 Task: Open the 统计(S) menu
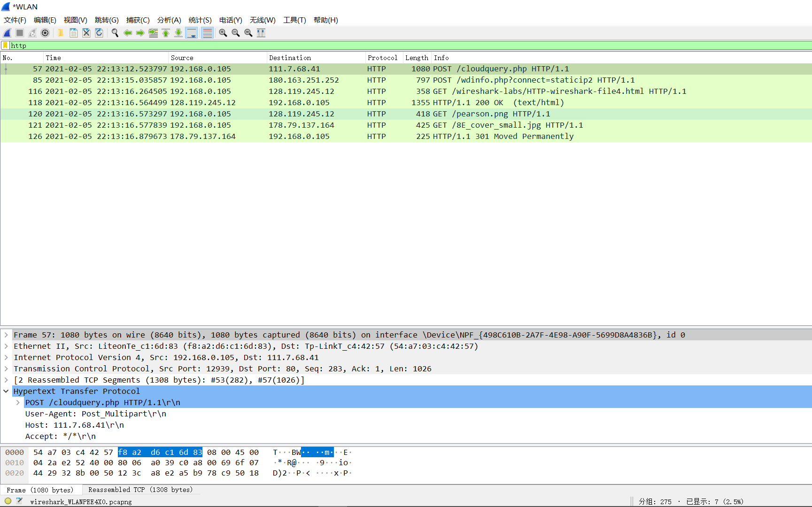[x=200, y=20]
